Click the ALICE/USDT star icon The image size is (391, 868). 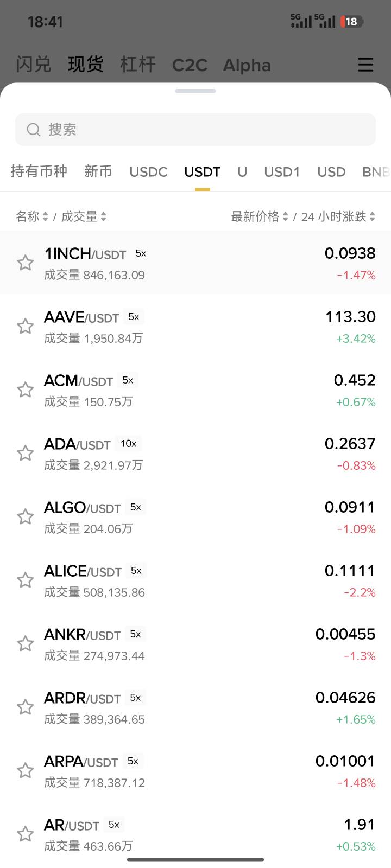(x=25, y=580)
